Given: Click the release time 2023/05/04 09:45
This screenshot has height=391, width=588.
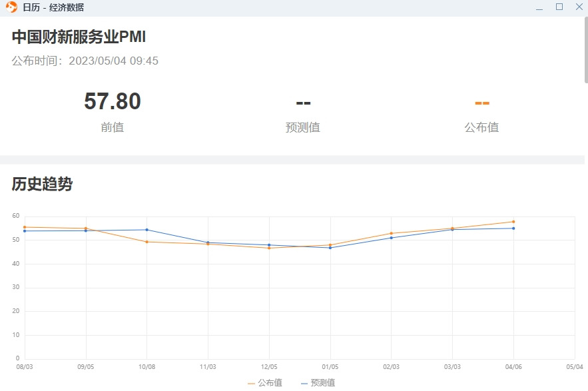Looking at the screenshot, I should pos(114,61).
